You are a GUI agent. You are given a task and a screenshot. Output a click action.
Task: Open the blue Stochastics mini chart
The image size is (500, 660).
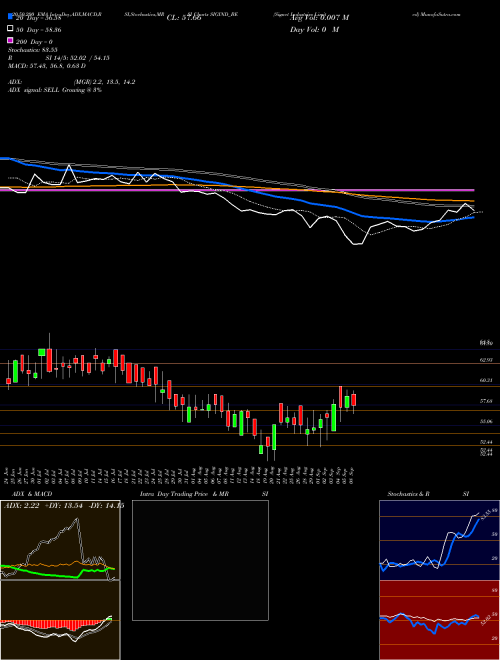[439, 540]
